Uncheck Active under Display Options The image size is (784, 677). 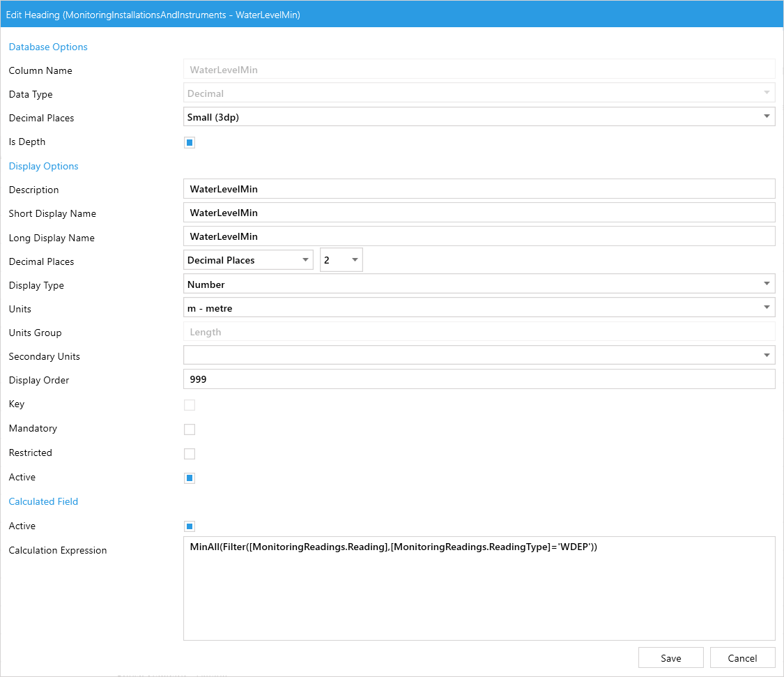point(190,478)
